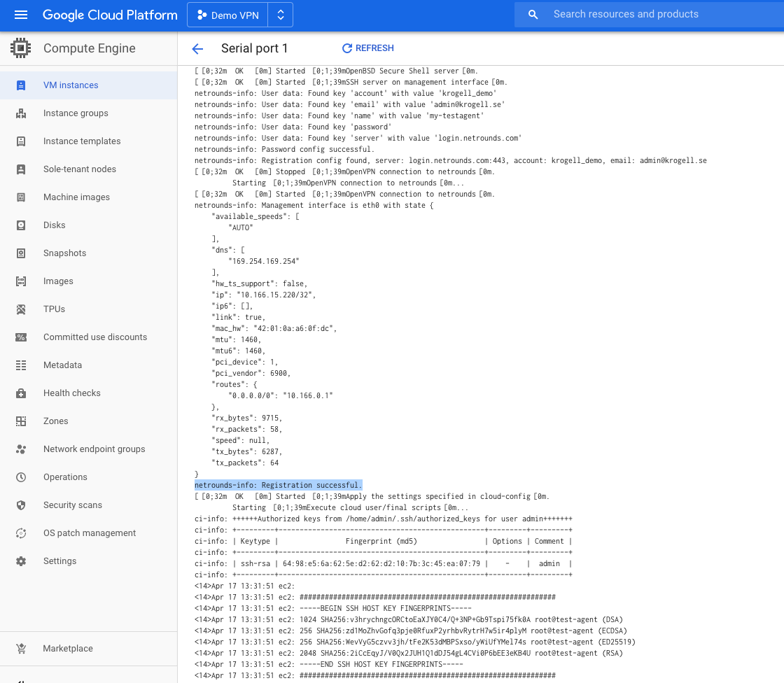Click the search magnifier icon
784x683 pixels.
pyautogui.click(x=533, y=14)
